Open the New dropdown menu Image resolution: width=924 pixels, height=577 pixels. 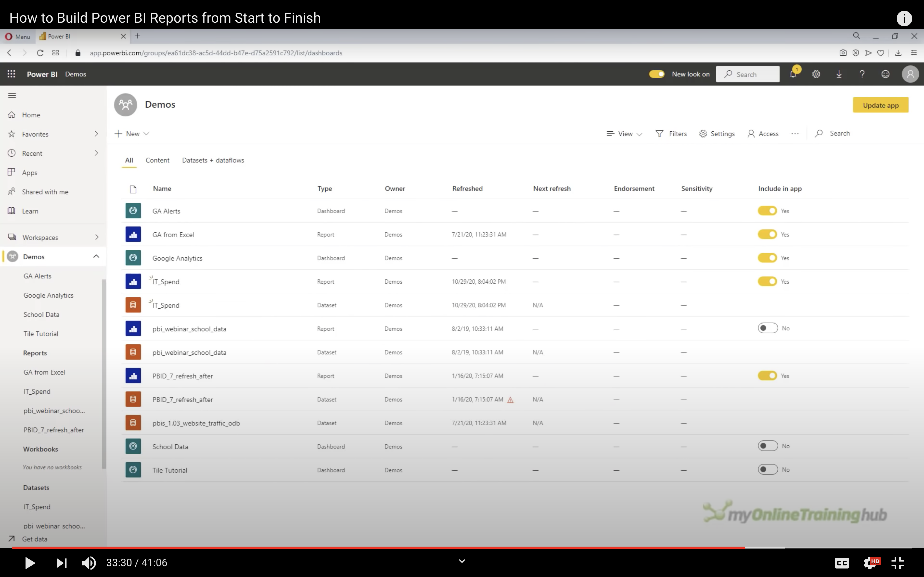[x=132, y=134]
